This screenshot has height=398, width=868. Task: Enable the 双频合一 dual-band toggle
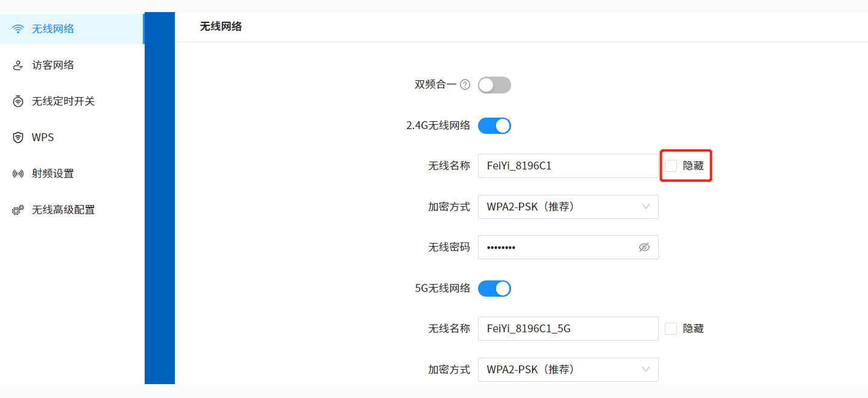click(494, 84)
